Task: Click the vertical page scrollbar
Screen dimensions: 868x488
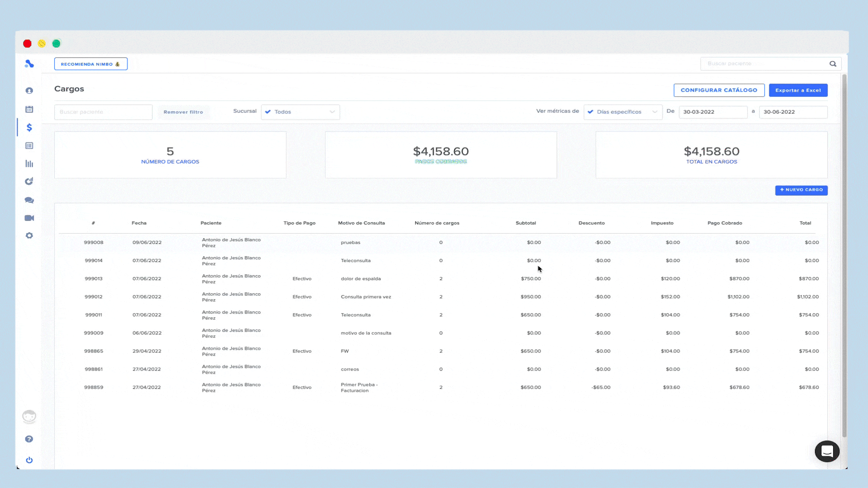Action: [844, 253]
